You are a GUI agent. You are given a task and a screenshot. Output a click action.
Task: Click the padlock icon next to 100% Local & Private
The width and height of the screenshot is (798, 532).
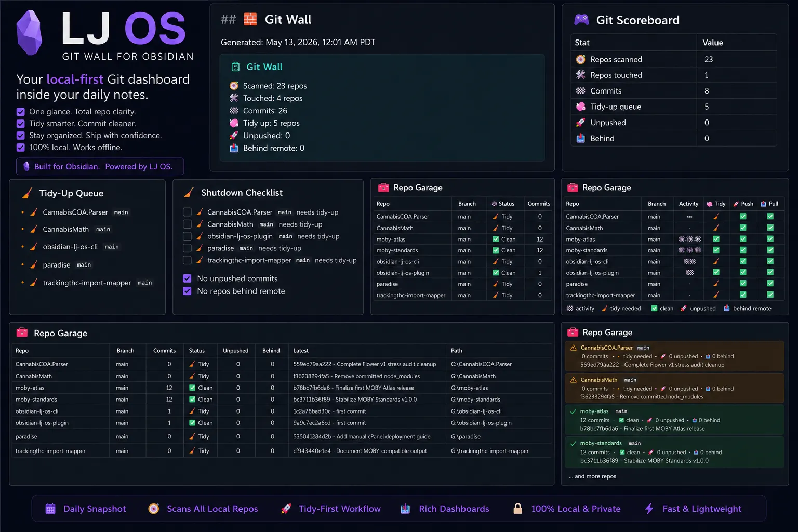click(x=517, y=509)
